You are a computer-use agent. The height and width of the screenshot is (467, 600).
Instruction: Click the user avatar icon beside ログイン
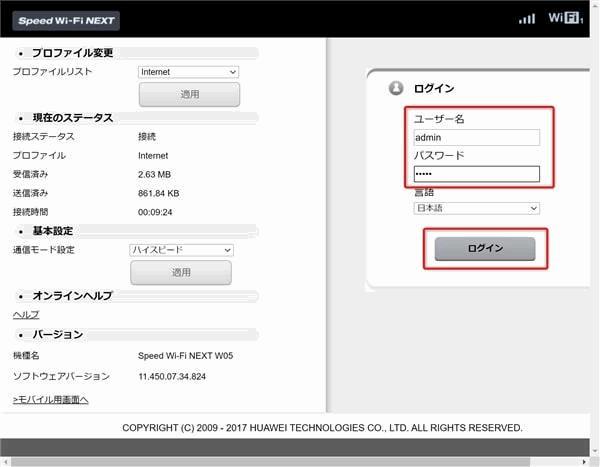pyautogui.click(x=396, y=88)
